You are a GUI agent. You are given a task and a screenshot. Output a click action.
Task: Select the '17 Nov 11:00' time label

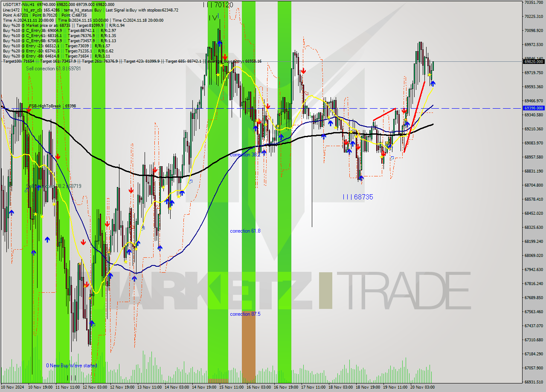tap(313, 387)
